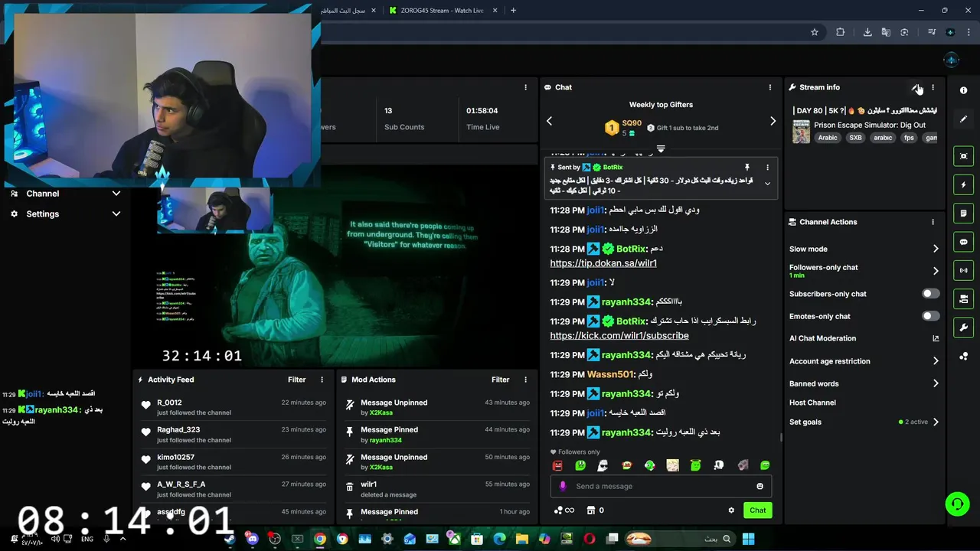
Task: Switch to ZOROG45 Stream browser tab
Action: 443,11
